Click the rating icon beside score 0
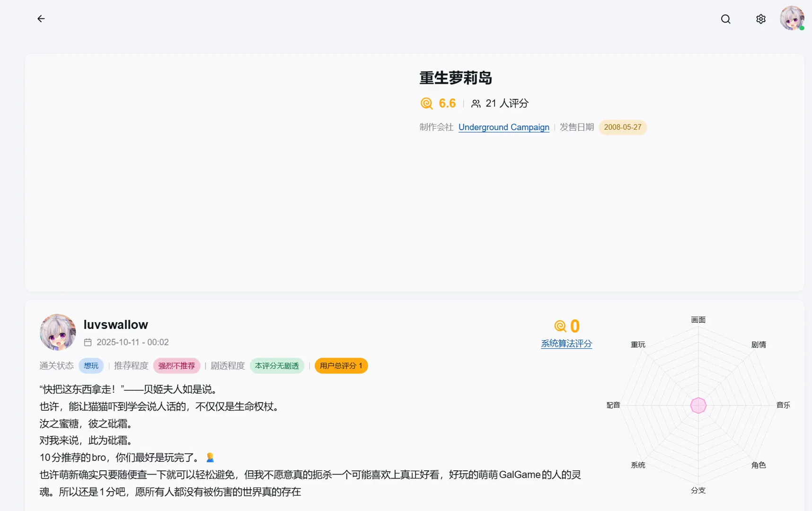Screen dimensions: 812x511 [560, 326]
